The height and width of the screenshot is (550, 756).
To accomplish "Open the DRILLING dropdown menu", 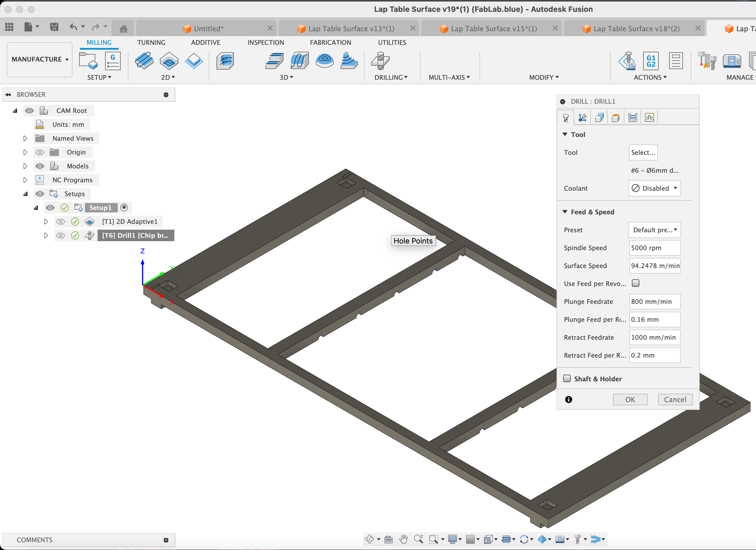I will (391, 77).
